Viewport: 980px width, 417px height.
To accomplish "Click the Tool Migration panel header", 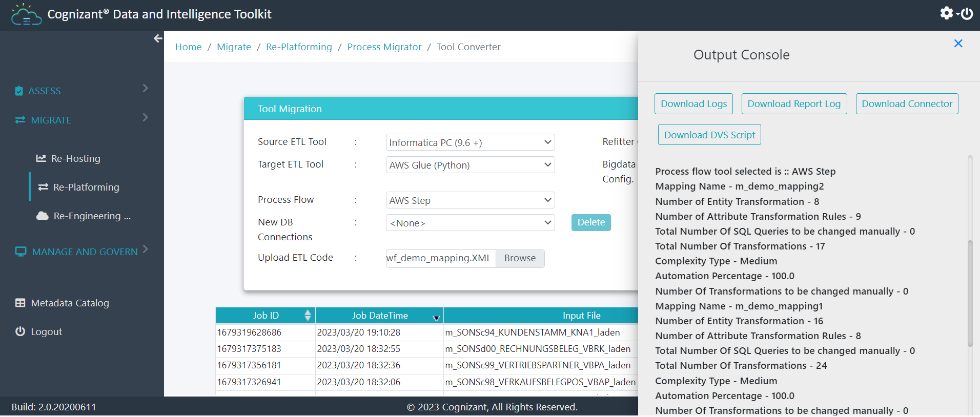I will tap(441, 109).
